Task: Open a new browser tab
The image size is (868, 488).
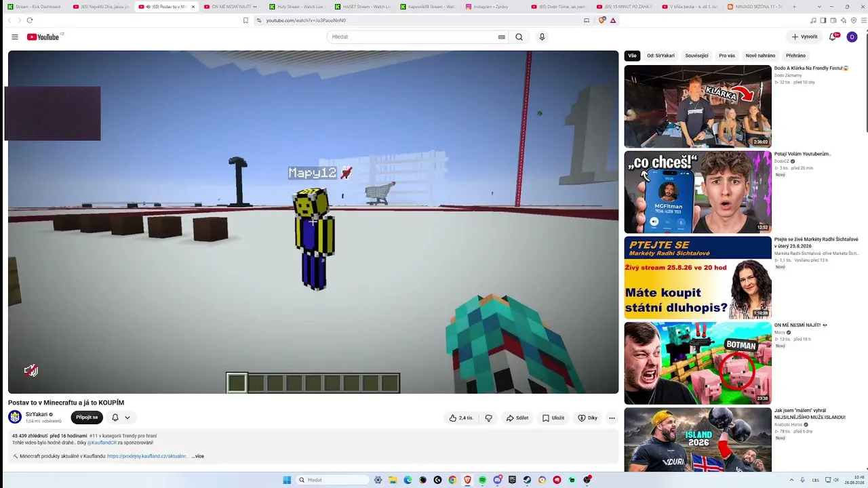Action: pyautogui.click(x=794, y=7)
